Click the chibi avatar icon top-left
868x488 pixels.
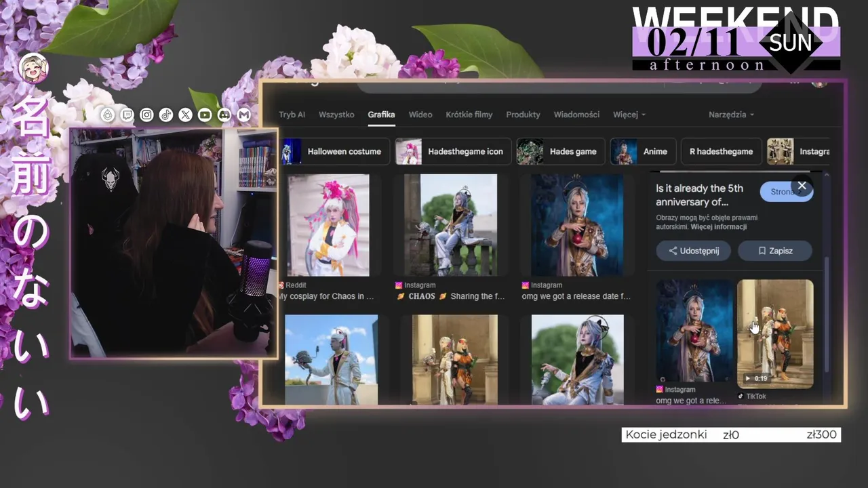point(34,68)
